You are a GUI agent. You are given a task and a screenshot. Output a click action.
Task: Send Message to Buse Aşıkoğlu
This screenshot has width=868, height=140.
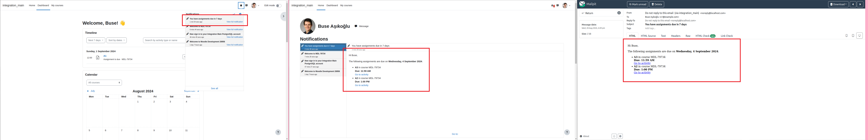pyautogui.click(x=362, y=26)
